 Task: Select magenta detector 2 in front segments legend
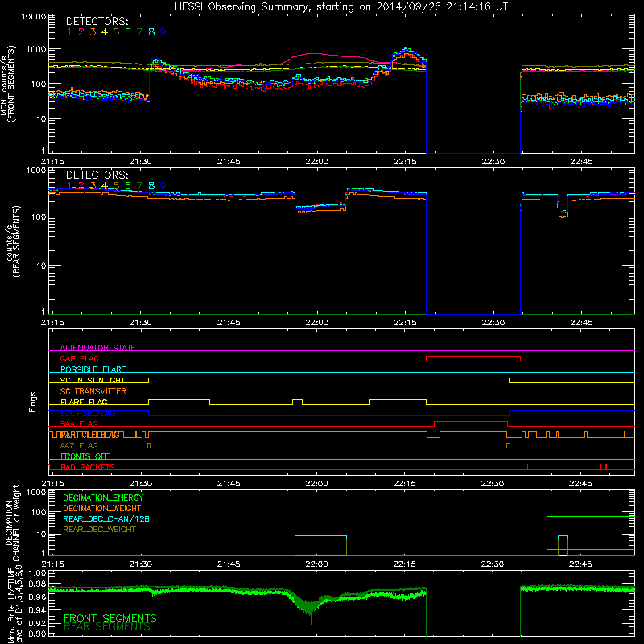point(81,32)
